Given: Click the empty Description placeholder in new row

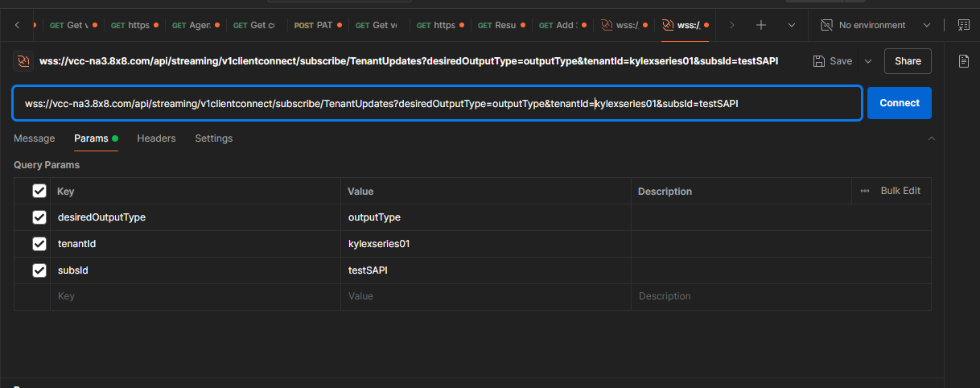Looking at the screenshot, I should click(780, 296).
